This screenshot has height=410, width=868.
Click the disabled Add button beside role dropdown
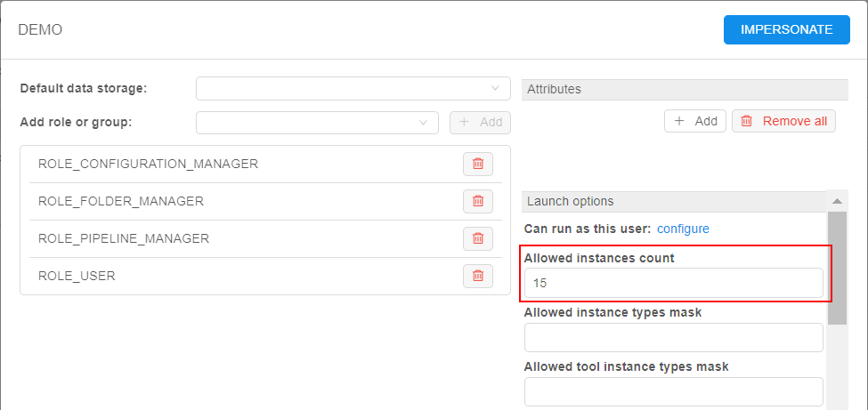tap(480, 122)
